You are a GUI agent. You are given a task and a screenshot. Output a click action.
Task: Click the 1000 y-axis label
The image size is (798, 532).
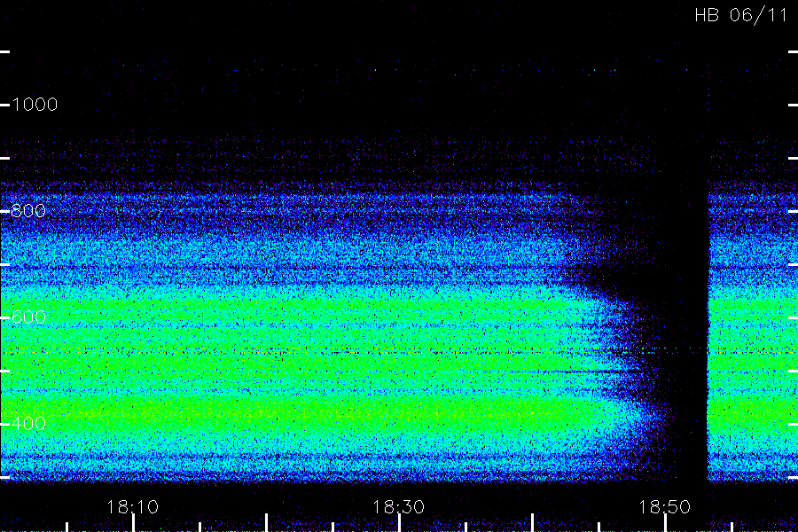click(35, 105)
